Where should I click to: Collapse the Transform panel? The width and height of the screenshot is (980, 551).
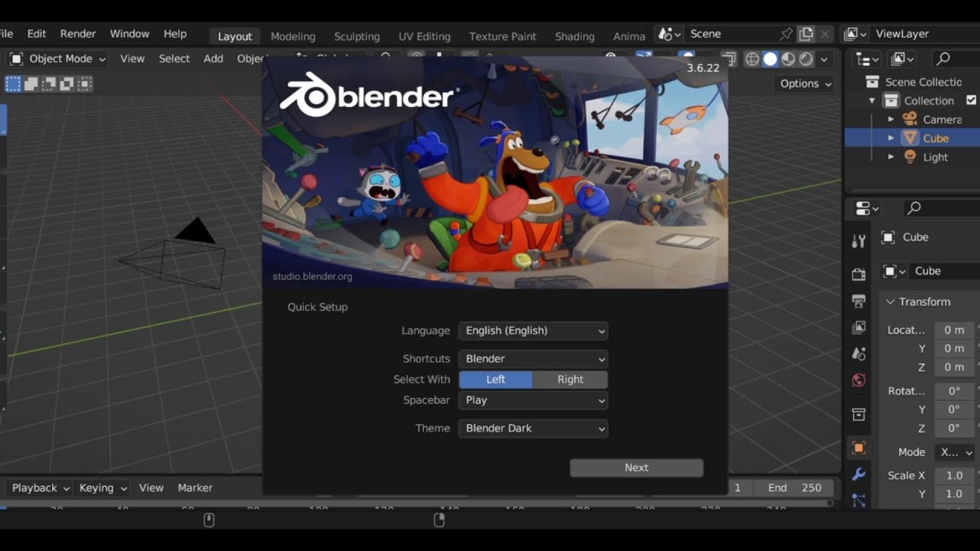890,302
